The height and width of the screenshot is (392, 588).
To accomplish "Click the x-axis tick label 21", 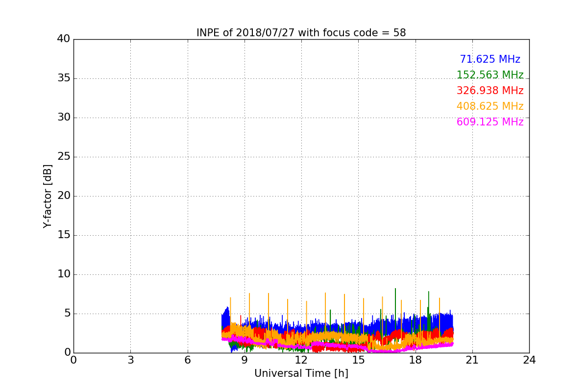I will (472, 360).
